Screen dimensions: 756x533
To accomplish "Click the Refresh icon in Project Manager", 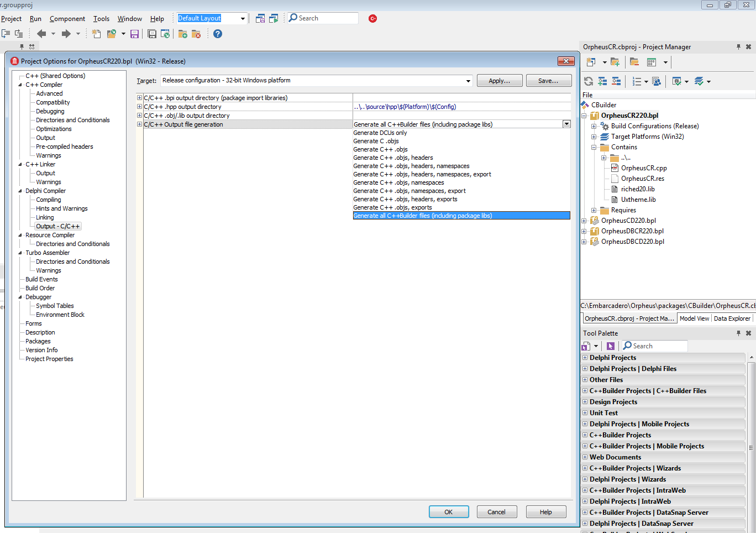I will point(589,81).
